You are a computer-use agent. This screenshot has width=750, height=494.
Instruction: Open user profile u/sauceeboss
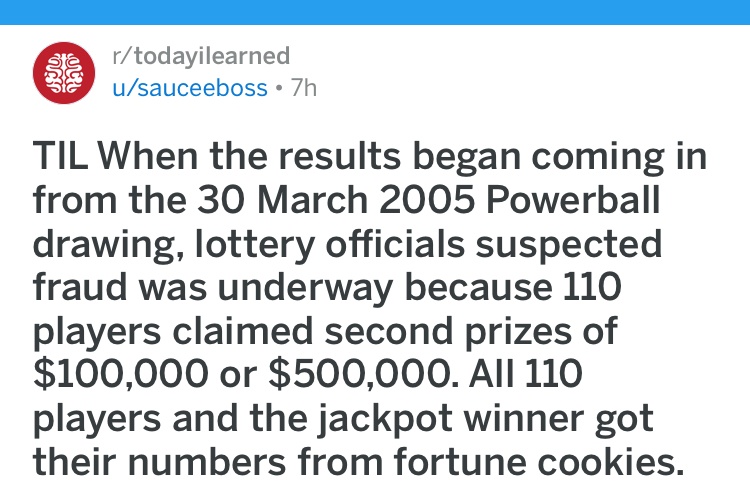[189, 88]
